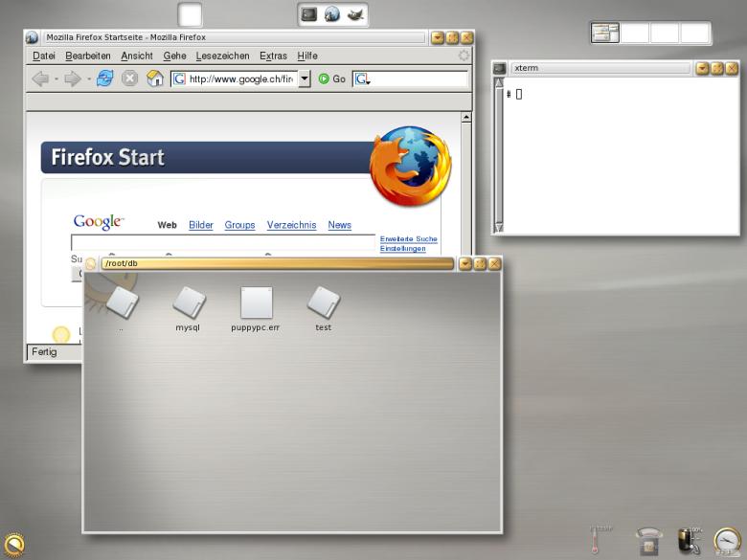Switch to second virtual desktop in pager
747x560 pixels.
(635, 33)
